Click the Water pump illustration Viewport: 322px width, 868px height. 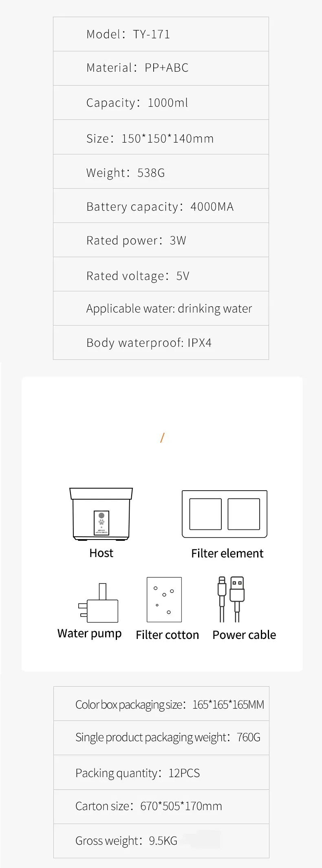click(99, 604)
